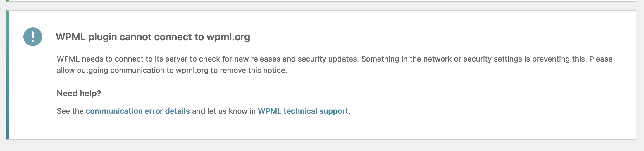Click 'wpml.org' in the notice heading
Screen dimensions: 644x151
pos(228,37)
